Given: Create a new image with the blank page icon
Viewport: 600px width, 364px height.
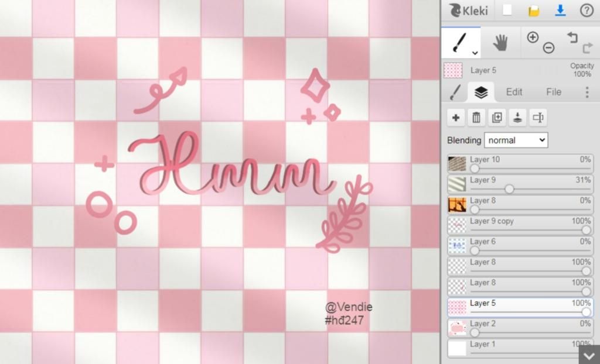Looking at the screenshot, I should [507, 11].
